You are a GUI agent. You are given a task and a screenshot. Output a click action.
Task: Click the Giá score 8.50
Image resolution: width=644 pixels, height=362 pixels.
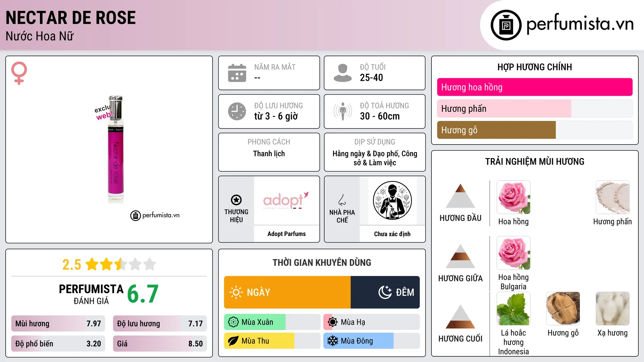(x=196, y=344)
